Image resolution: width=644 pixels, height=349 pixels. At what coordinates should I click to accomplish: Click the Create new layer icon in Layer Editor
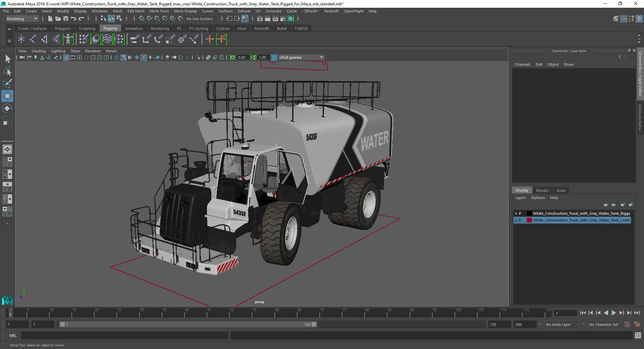623,205
